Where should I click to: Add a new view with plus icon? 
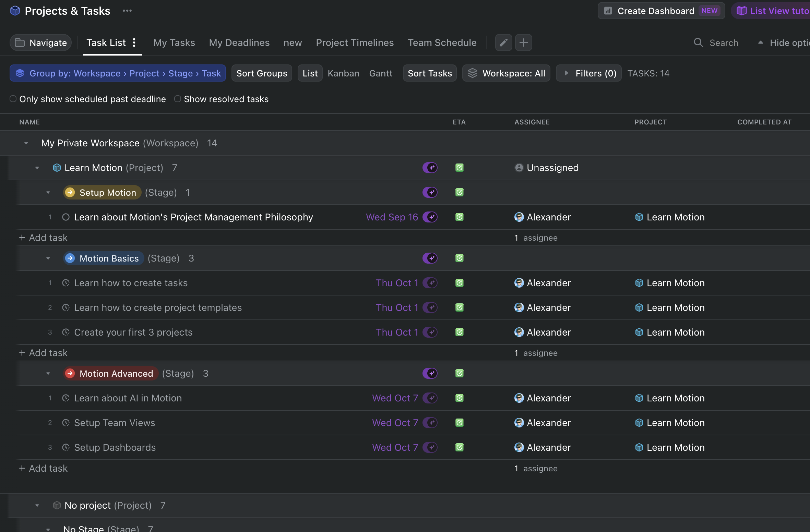[x=524, y=43]
